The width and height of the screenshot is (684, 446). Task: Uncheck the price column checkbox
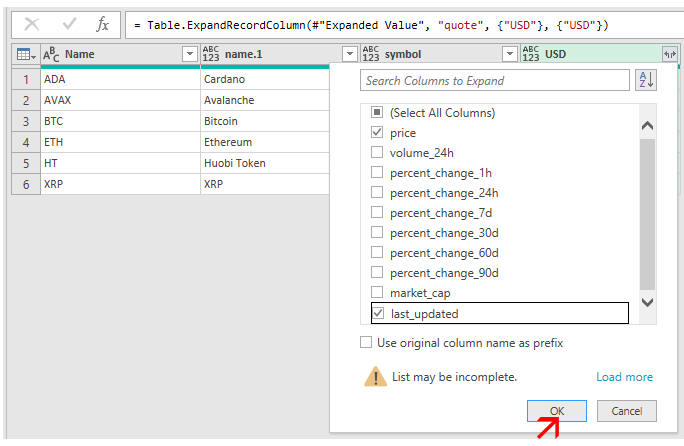[377, 132]
